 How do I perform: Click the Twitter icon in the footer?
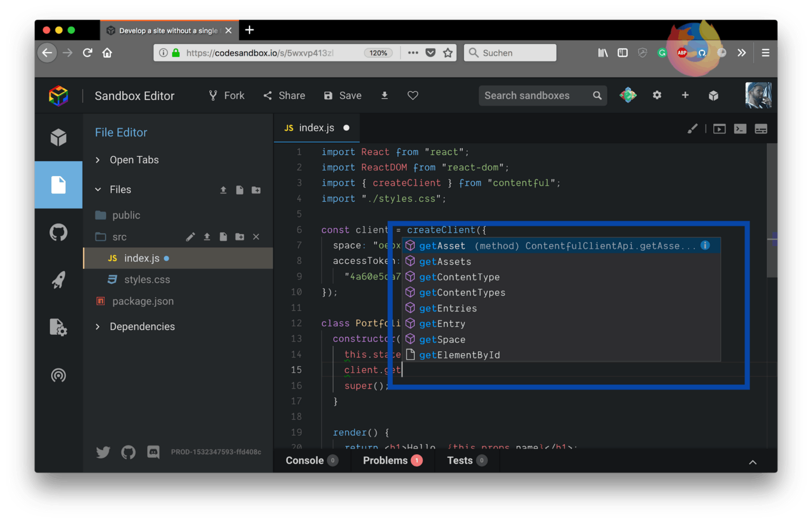tap(103, 451)
